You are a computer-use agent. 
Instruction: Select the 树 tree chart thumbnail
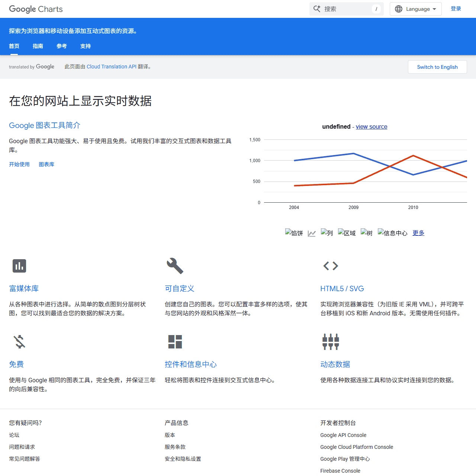tap(366, 232)
